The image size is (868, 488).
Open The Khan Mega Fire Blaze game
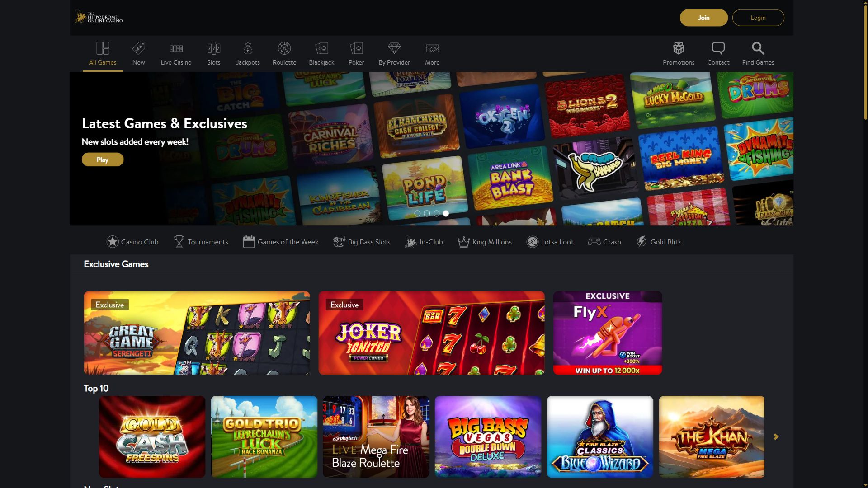712,436
